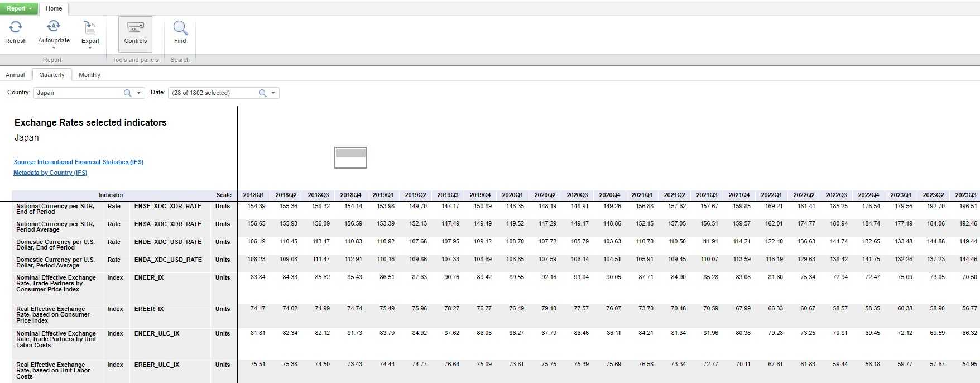Click the 2021Q3 column header
Screen dimensions: 980x383
707,195
